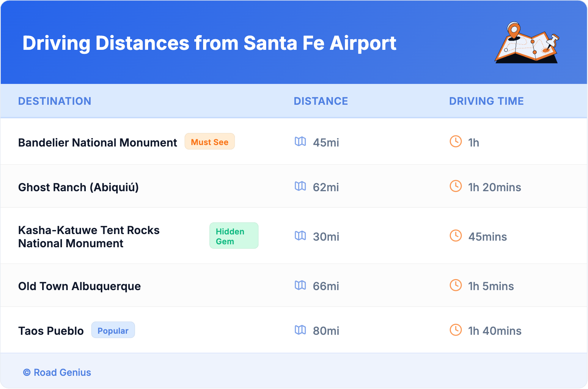This screenshot has height=389, width=588.
Task: Click the map illustration in the header
Action: click(527, 43)
